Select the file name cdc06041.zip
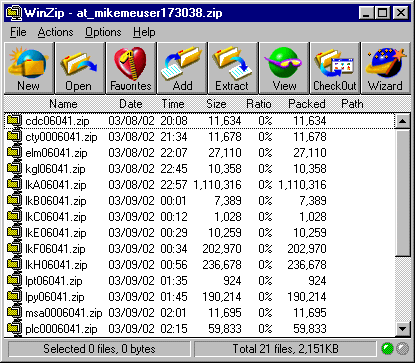Screen dimensions: 415x363 (x=57, y=121)
